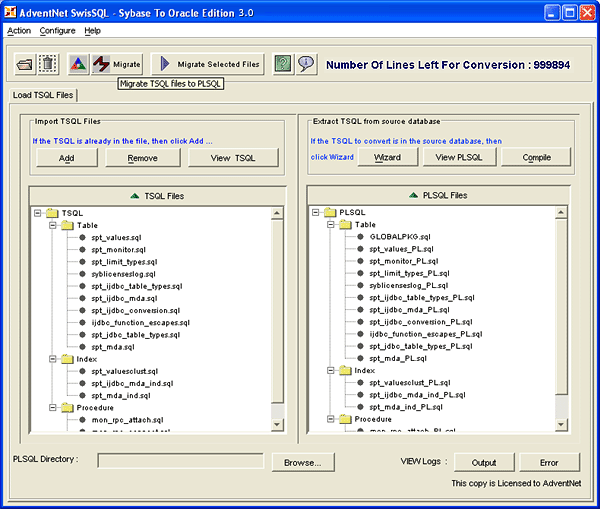Click the PLSQL list vertical scrollbar thumb
The height and width of the screenshot is (509, 600).
coord(561,306)
